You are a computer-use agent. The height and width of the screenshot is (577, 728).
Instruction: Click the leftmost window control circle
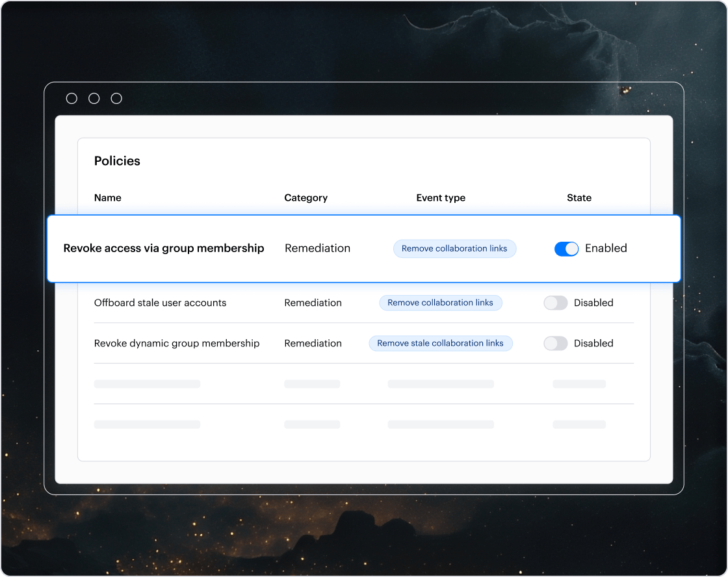pyautogui.click(x=71, y=98)
